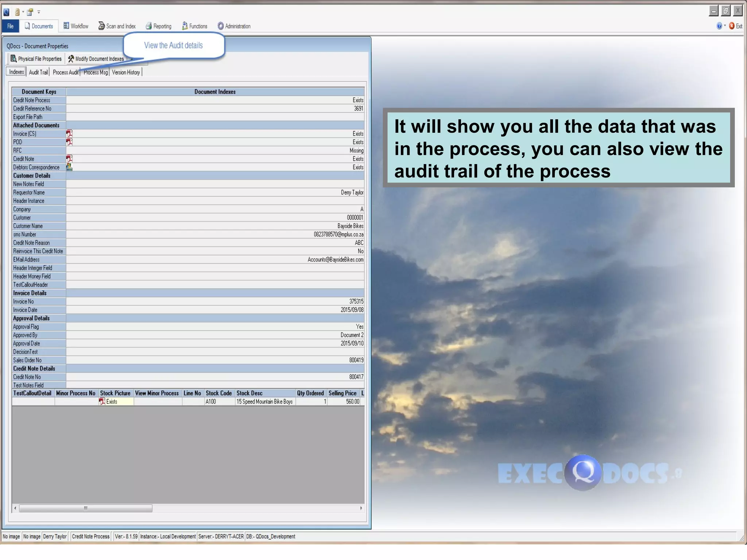The height and width of the screenshot is (560, 747).
Task: Click the Document Keys column header
Action: point(39,92)
